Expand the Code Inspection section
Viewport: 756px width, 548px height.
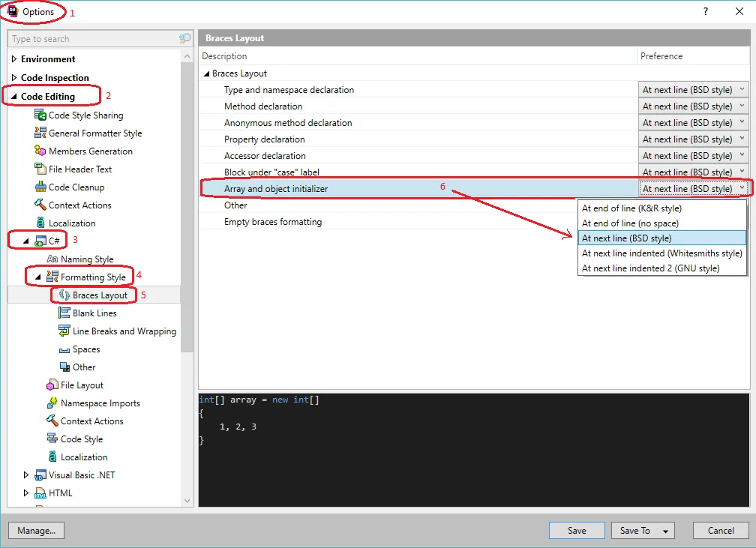14,78
